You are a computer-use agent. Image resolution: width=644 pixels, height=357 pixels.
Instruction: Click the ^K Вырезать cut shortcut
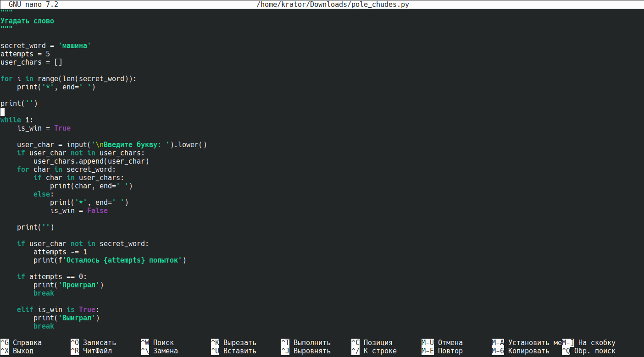click(x=233, y=343)
